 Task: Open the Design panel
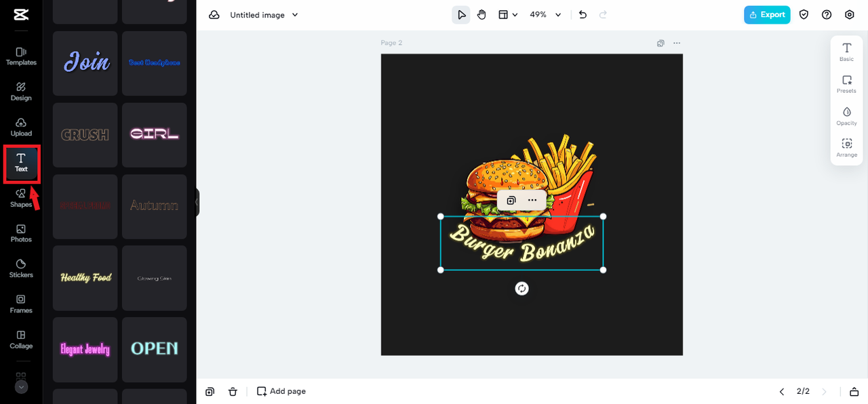pyautogui.click(x=21, y=92)
